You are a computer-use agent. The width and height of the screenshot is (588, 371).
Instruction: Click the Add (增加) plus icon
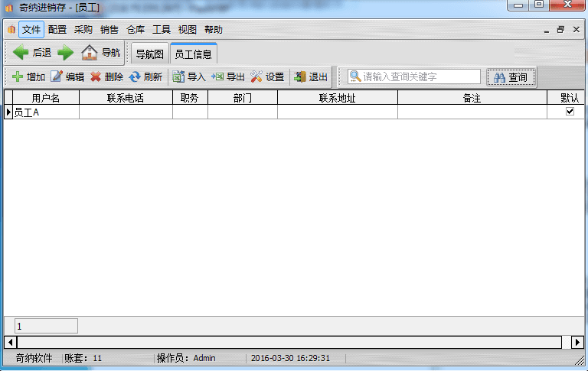point(18,77)
